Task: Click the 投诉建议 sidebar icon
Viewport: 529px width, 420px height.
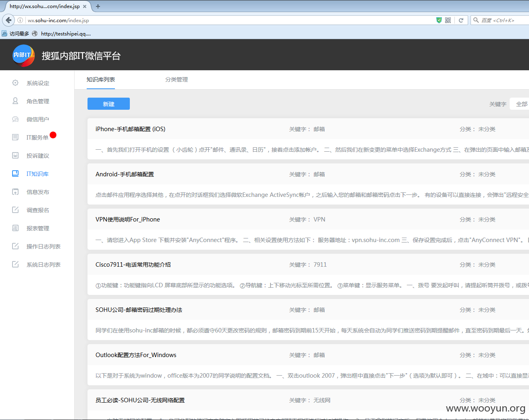Action: coord(15,155)
